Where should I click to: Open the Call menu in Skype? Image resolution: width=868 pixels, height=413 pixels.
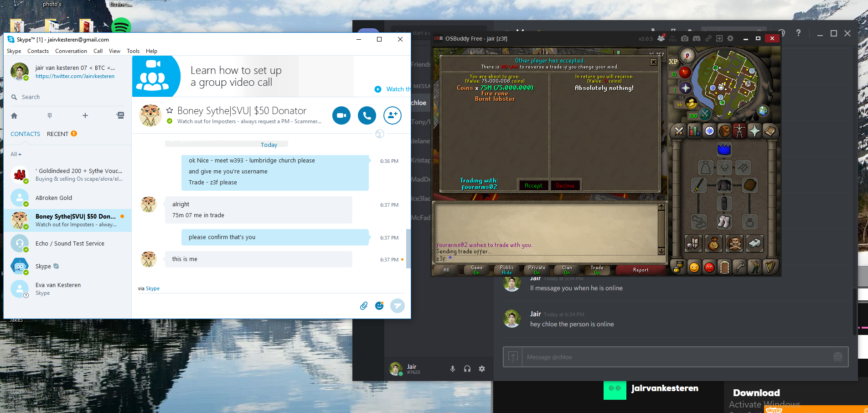coord(98,51)
